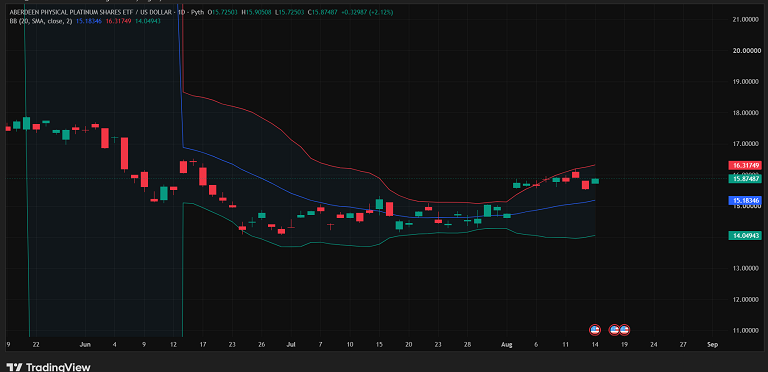The width and height of the screenshot is (768, 372).
Task: Click the Jun label on the time axis
Action: click(x=85, y=345)
